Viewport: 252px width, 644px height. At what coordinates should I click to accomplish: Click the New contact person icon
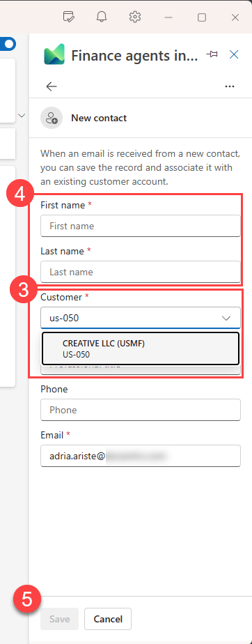point(52,118)
